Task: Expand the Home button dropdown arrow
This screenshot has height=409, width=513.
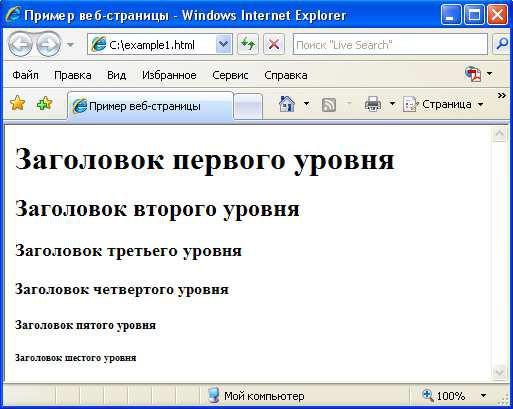Action: [x=306, y=104]
